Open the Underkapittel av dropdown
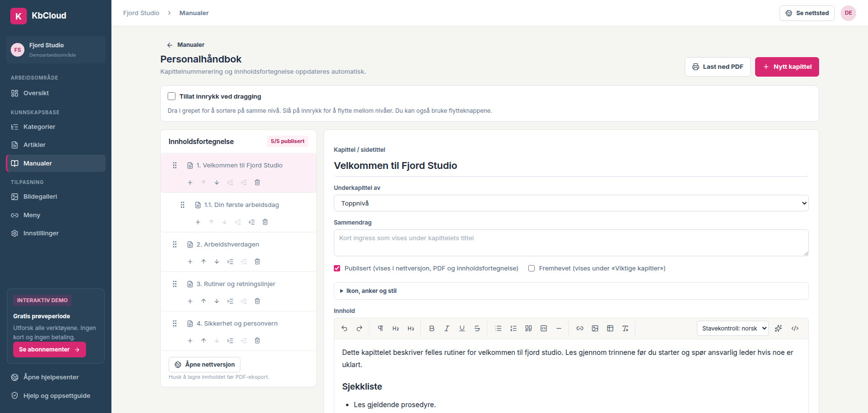The height and width of the screenshot is (413, 868). click(571, 203)
